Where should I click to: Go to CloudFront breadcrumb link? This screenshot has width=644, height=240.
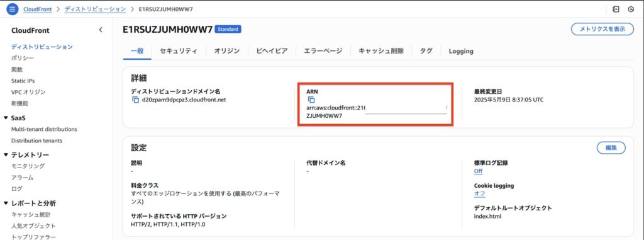tap(38, 9)
